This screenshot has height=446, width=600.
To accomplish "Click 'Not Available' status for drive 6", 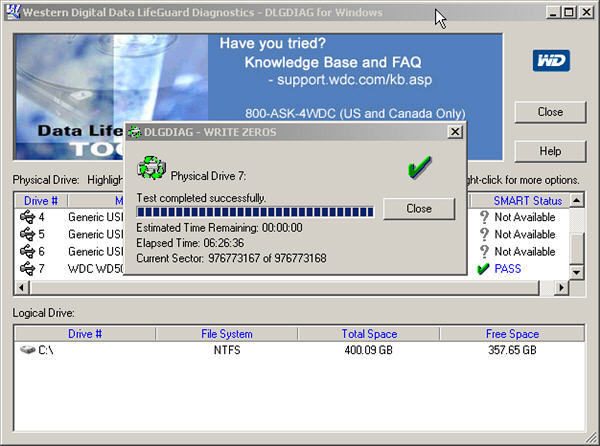I will tap(525, 251).
